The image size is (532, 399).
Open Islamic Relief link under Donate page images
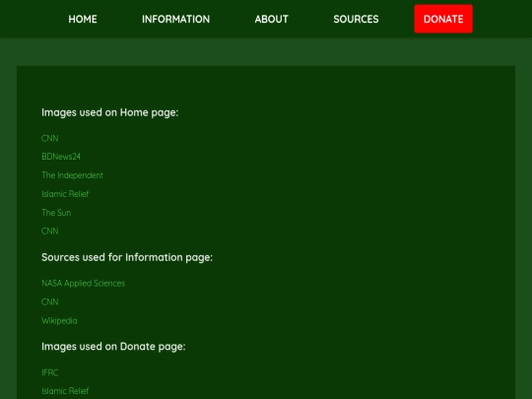pos(65,391)
